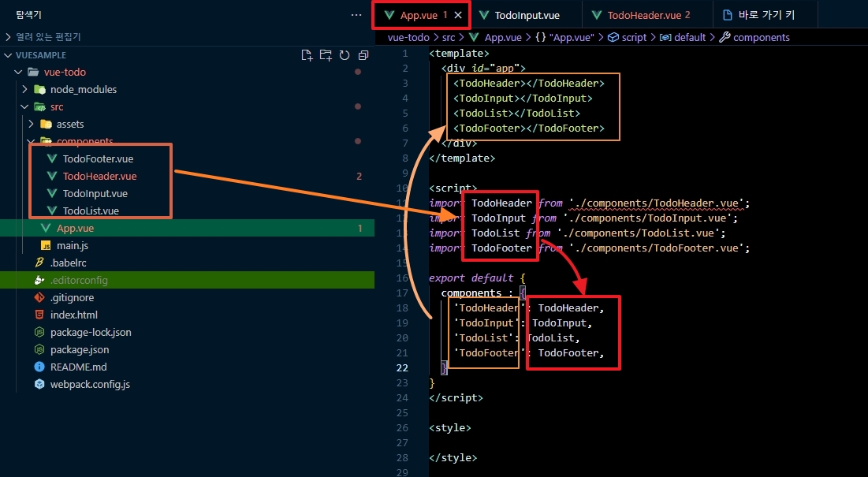Screen dimensions: 868x477
Task: Collapse the VUESAMPLE workspace section
Action: (x=8, y=54)
